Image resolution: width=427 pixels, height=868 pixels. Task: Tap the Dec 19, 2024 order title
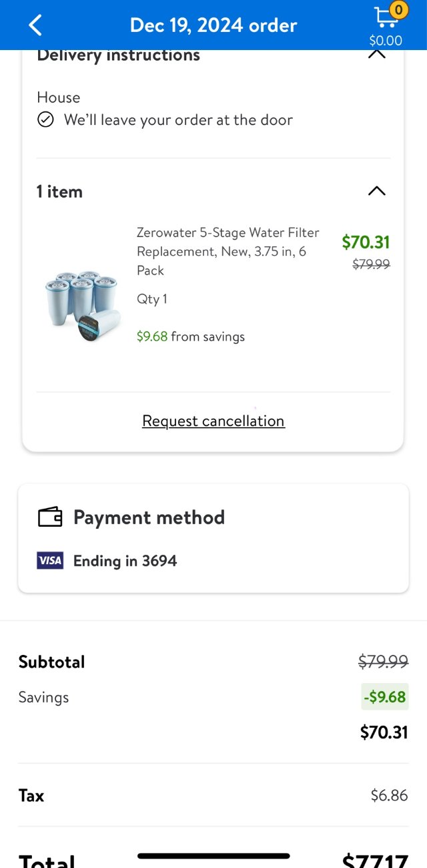[x=213, y=25]
